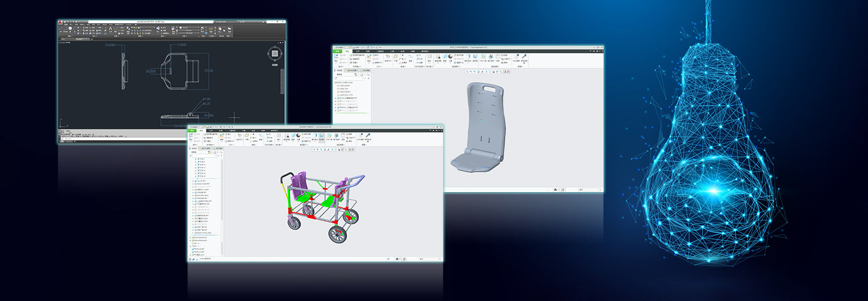The height and width of the screenshot is (301, 868).
Task: Toggle last icon in seat window graphics toolbar
Action: pyautogui.click(x=508, y=72)
